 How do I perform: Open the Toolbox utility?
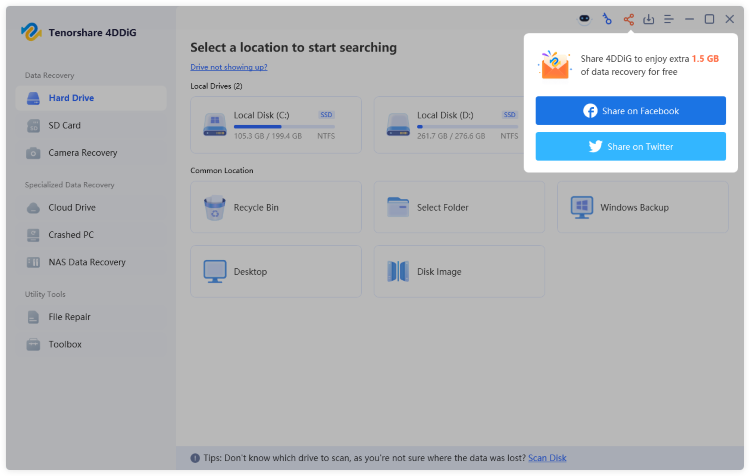pyautogui.click(x=91, y=344)
